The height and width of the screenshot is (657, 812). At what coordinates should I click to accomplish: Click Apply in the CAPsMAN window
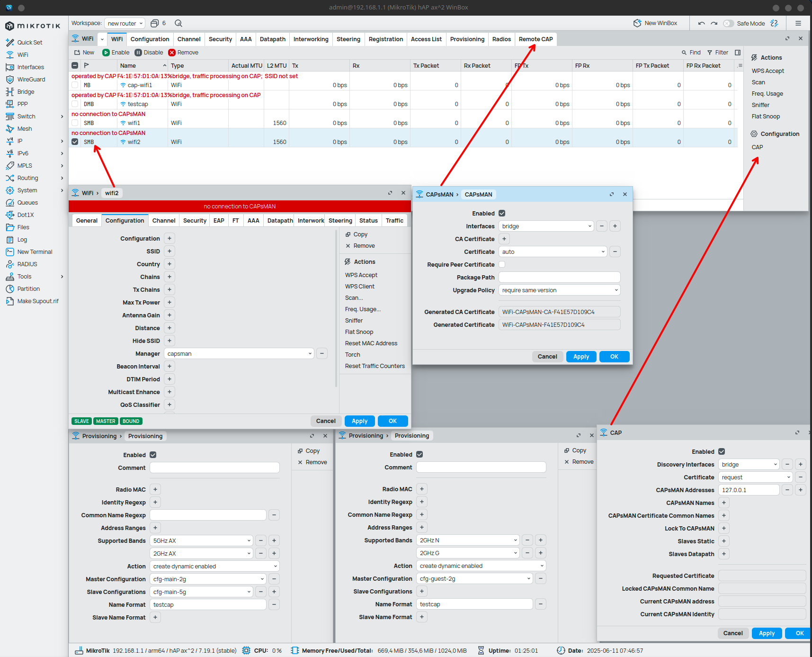[581, 357]
